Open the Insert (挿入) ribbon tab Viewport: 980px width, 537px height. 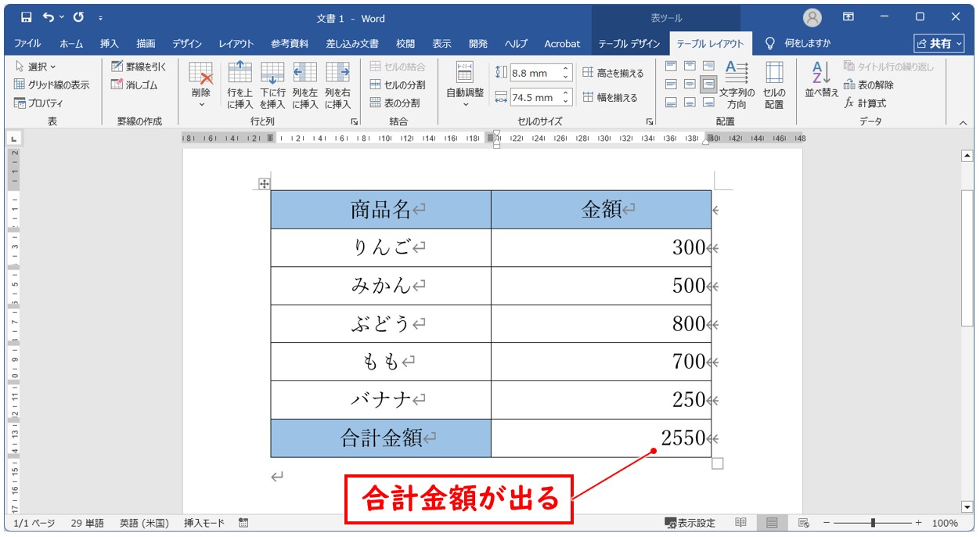pos(110,44)
